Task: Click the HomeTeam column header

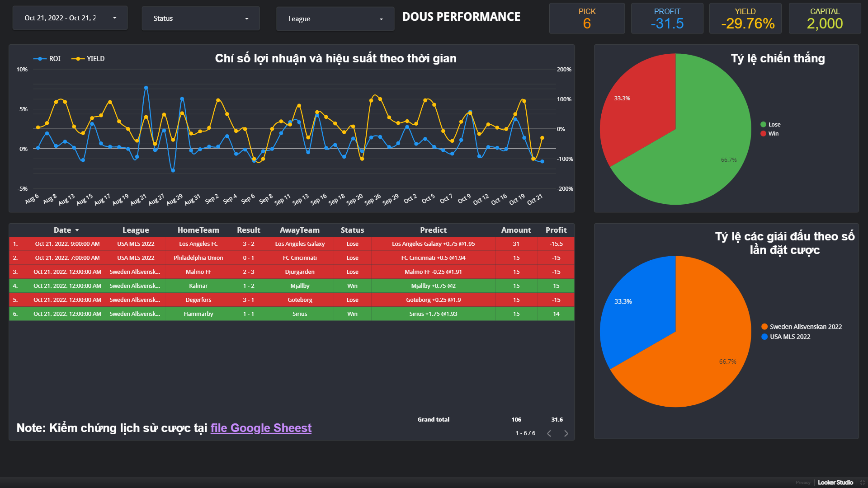Action: (x=198, y=230)
